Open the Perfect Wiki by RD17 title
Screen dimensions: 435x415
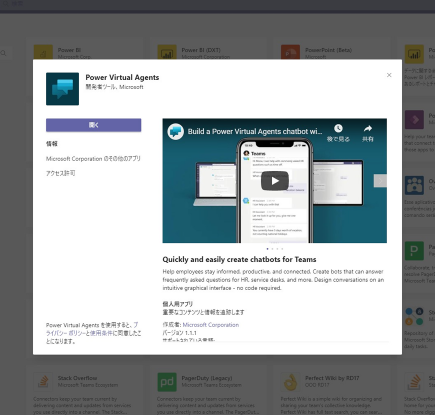click(x=332, y=378)
